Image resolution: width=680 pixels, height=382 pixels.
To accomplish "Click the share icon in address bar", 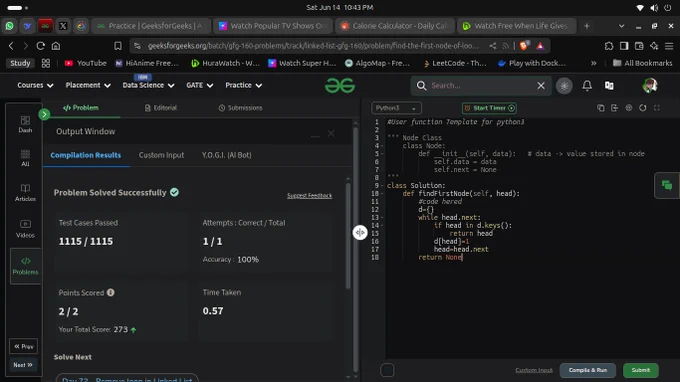I will [493, 46].
